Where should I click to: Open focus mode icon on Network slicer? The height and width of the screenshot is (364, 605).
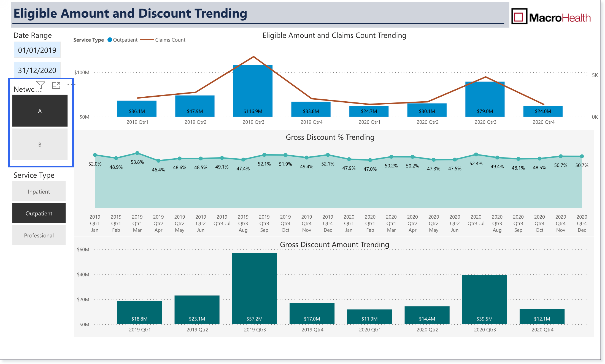point(56,85)
